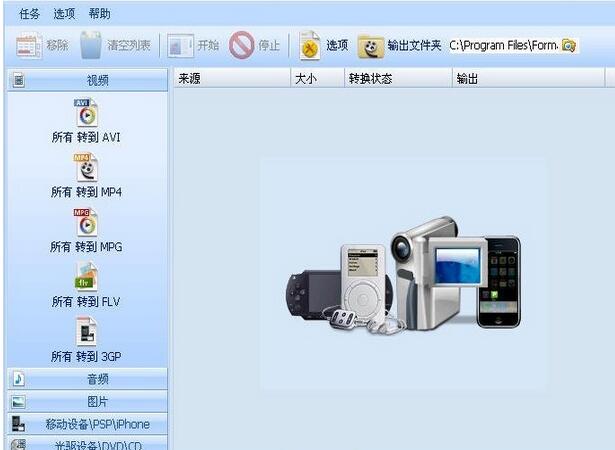This screenshot has height=450, width=615.
Task: Click the devices picture in the task list
Action: click(404, 275)
